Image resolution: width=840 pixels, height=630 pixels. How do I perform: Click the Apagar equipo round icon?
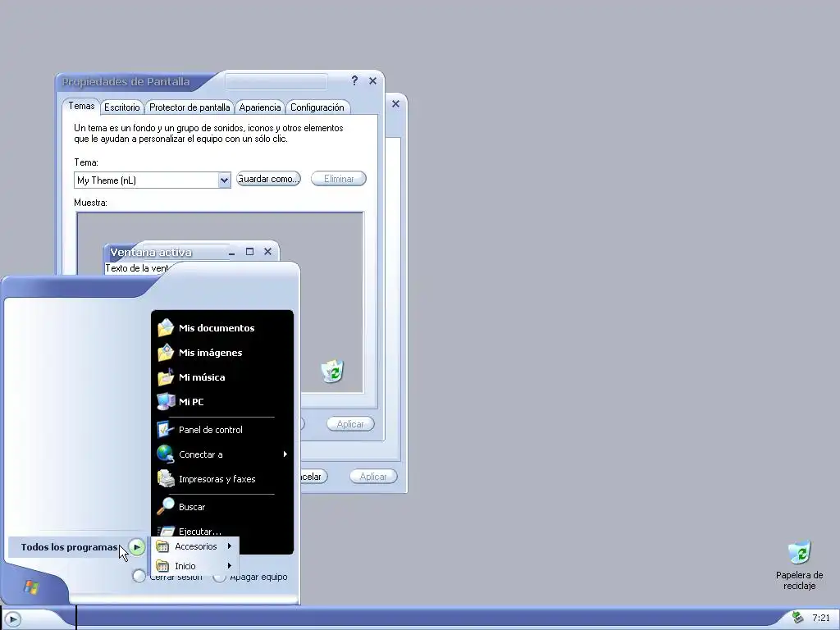(x=219, y=577)
